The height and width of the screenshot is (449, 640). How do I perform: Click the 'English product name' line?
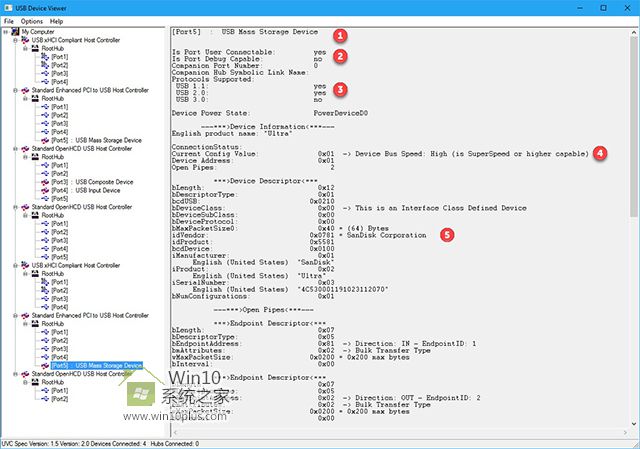pyautogui.click(x=232, y=133)
